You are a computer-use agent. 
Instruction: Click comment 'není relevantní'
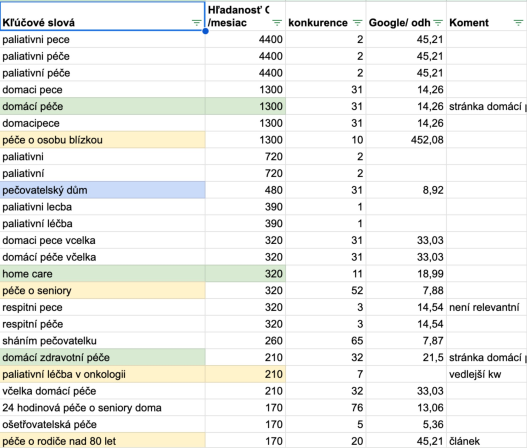click(484, 307)
